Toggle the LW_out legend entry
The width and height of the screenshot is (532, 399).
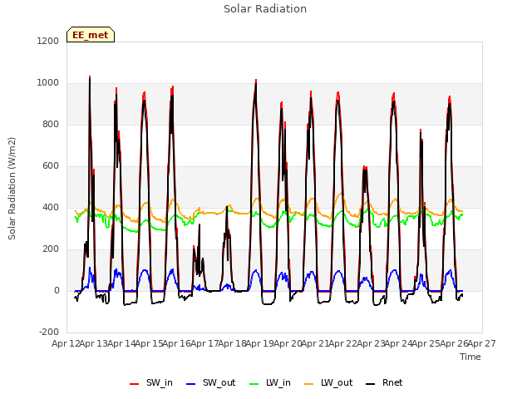[328, 382]
